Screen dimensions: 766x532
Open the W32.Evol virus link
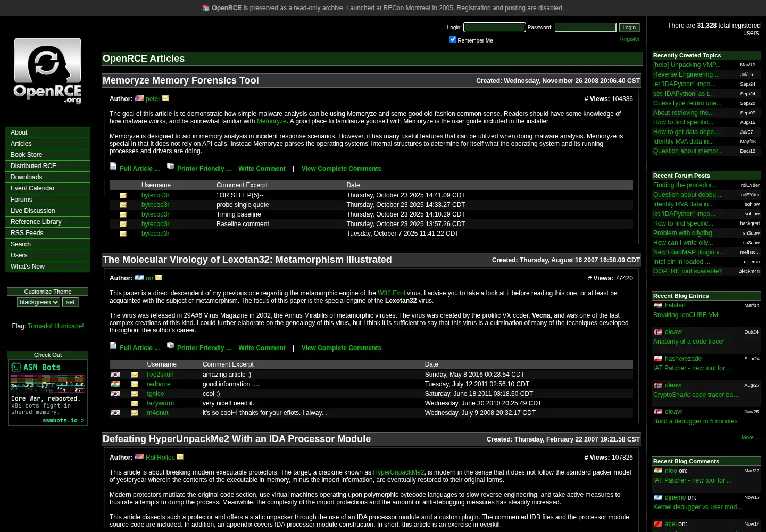[x=391, y=293]
